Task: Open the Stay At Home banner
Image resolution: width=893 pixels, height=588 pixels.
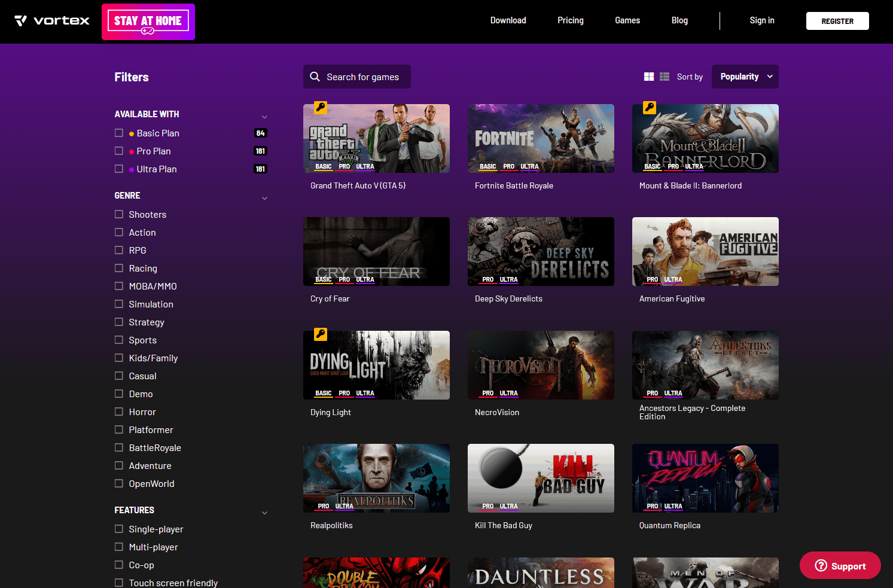Action: coord(148,22)
